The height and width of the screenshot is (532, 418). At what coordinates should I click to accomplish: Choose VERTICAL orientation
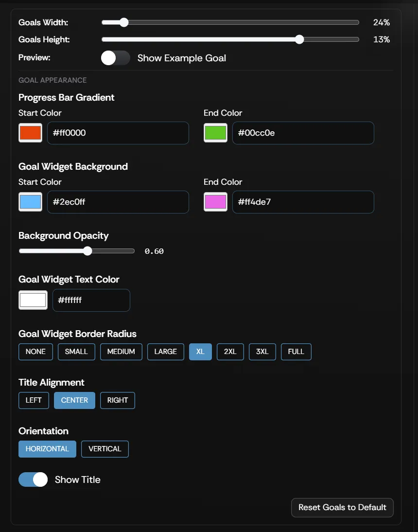pyautogui.click(x=105, y=449)
